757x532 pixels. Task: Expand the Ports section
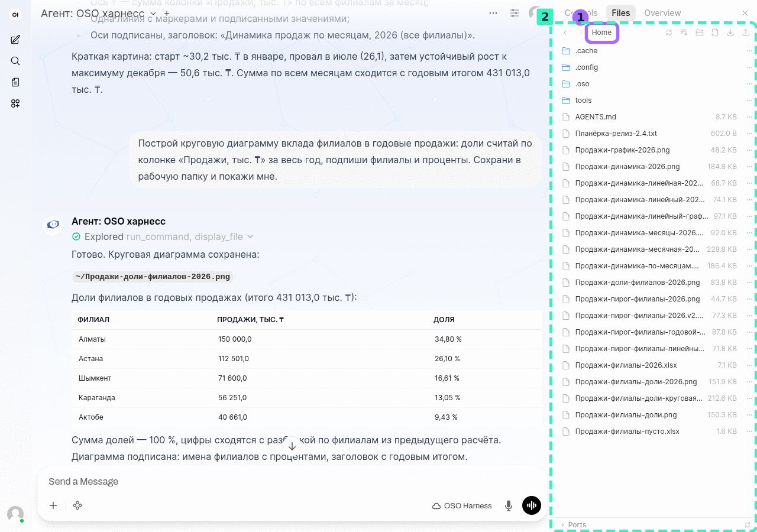tap(574, 525)
